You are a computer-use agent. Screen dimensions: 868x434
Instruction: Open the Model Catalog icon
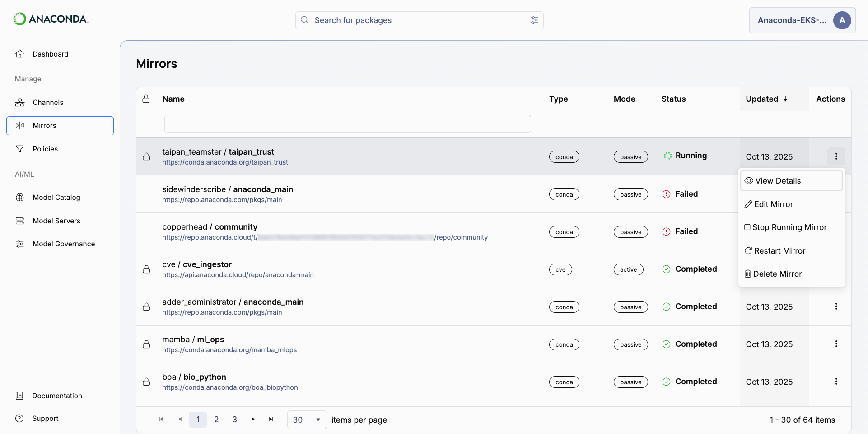(x=20, y=197)
